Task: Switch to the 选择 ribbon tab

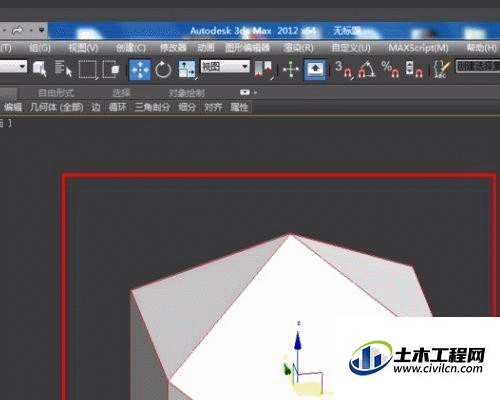Action: [121, 93]
